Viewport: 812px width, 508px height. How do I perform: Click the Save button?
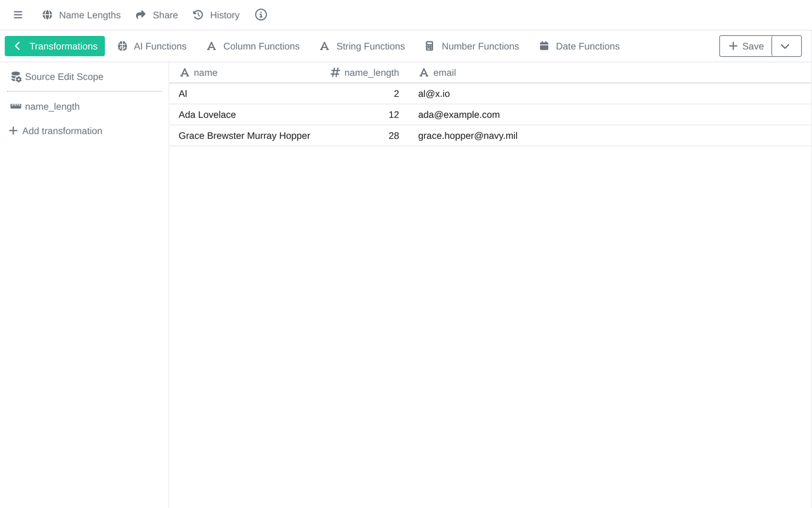coord(746,46)
